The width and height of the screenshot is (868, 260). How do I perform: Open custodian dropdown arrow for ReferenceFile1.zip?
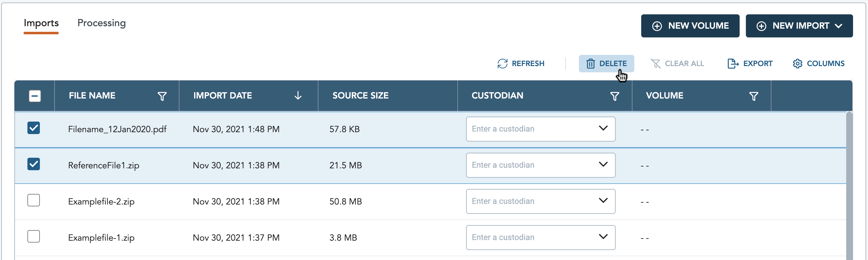pyautogui.click(x=603, y=164)
